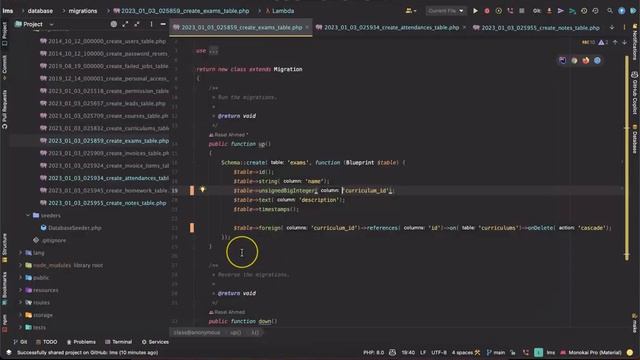
Task: Open TODO tool window tab
Action: pos(46,342)
